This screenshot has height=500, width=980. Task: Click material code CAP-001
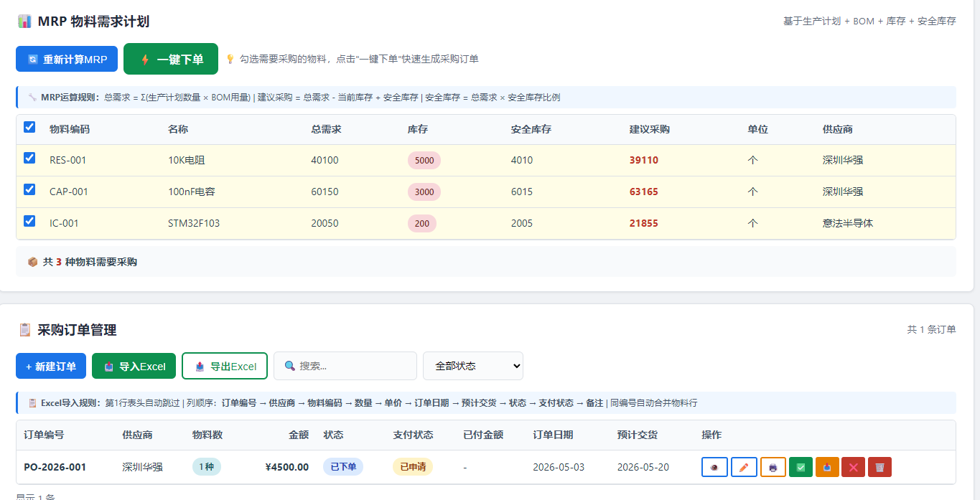point(69,192)
